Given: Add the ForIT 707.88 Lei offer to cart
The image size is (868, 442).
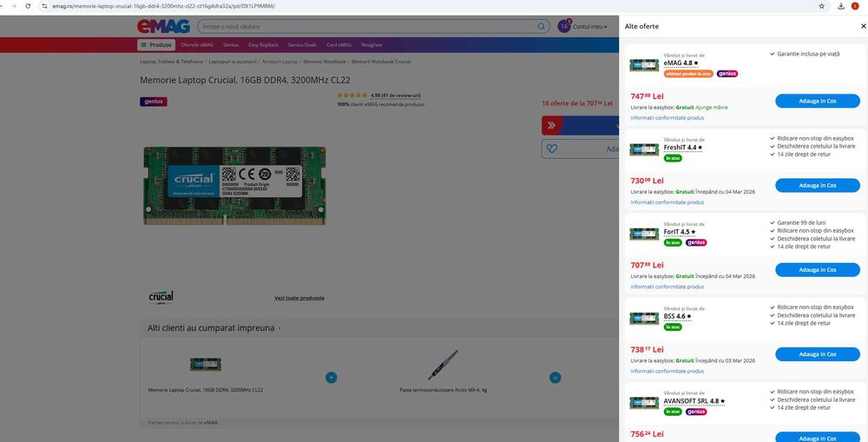Looking at the screenshot, I should (817, 270).
